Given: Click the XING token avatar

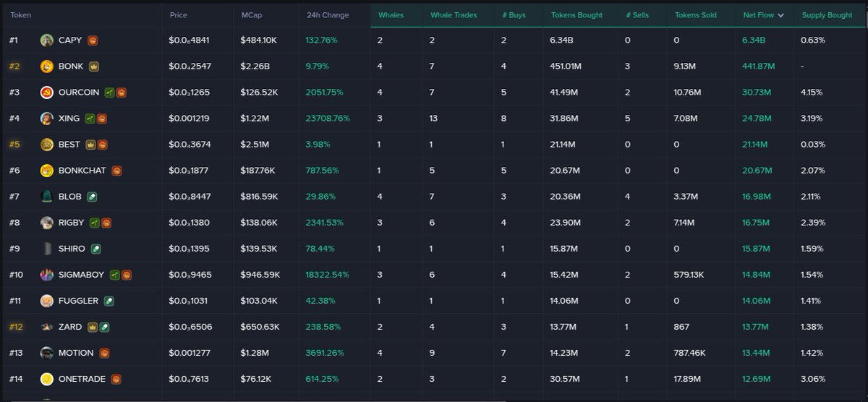Looking at the screenshot, I should click(47, 119).
